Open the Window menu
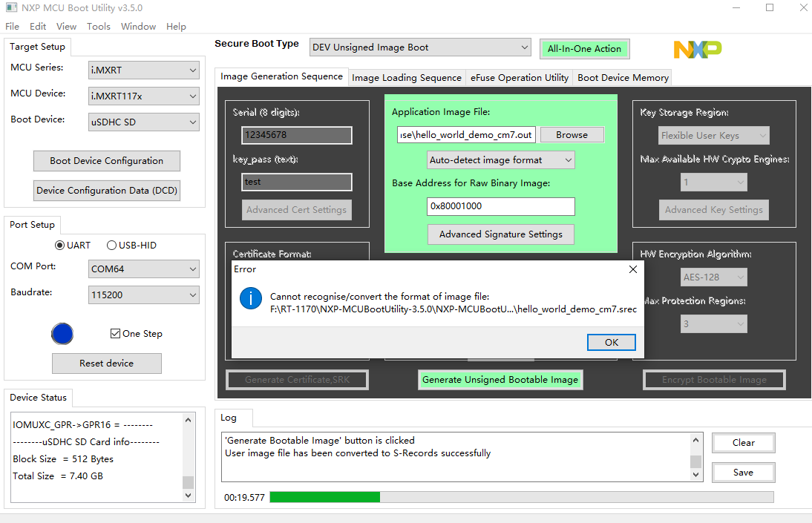The image size is (812, 523). click(x=138, y=27)
